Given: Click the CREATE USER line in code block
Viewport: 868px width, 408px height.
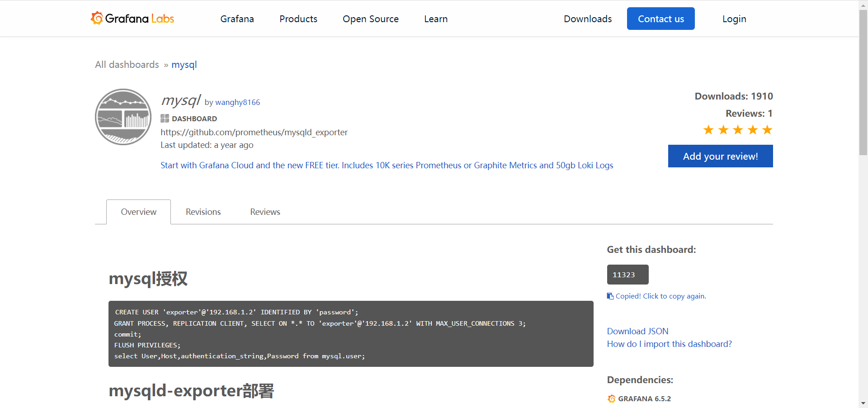Looking at the screenshot, I should tap(236, 312).
